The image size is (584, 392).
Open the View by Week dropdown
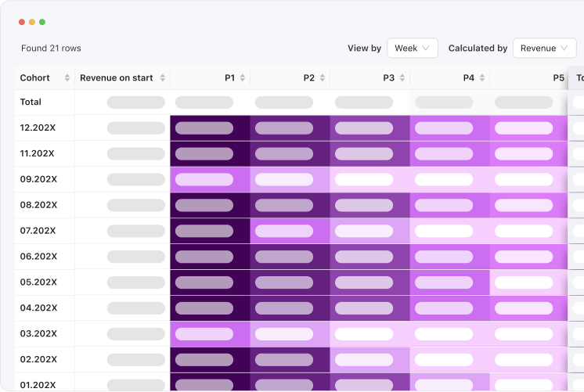pos(412,49)
